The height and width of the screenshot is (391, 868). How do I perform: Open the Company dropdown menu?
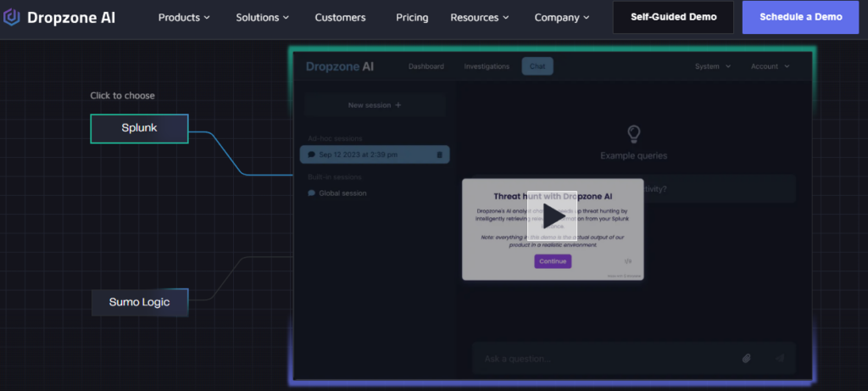click(562, 18)
